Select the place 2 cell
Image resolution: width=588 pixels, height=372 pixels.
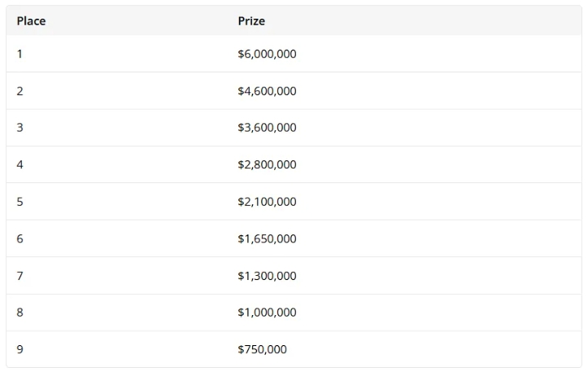point(20,91)
